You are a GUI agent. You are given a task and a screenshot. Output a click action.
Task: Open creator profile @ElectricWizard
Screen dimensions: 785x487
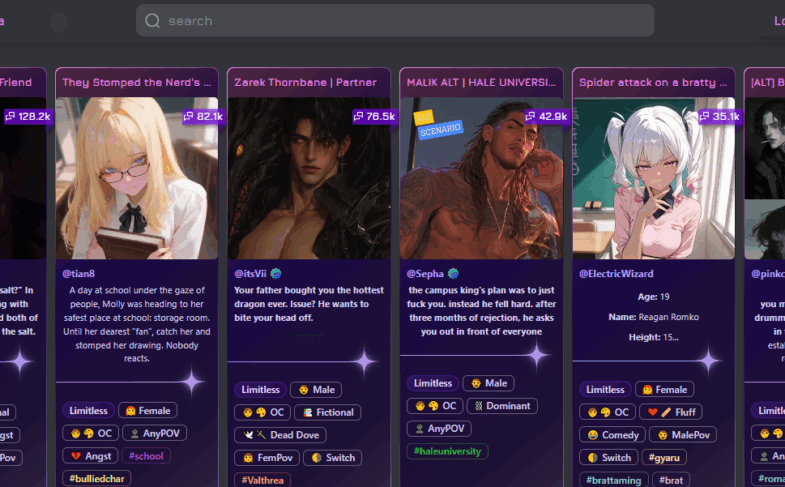point(616,274)
